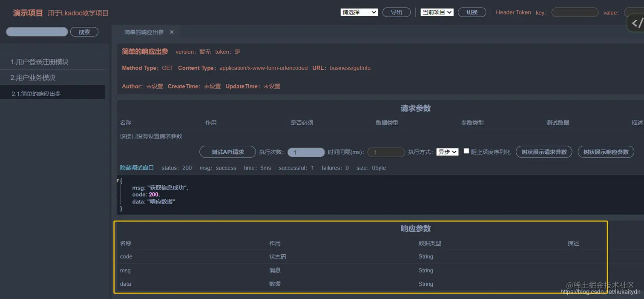Click the code </ icon at top right
Image resolution: width=644 pixels, height=299 pixels.
637,22
